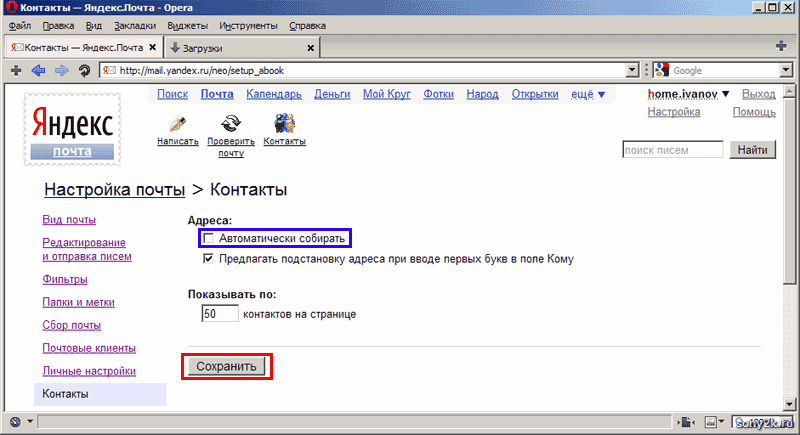The width and height of the screenshot is (800, 435).
Task: Click the Проверить почту refresh icon
Action: pyautogui.click(x=231, y=124)
